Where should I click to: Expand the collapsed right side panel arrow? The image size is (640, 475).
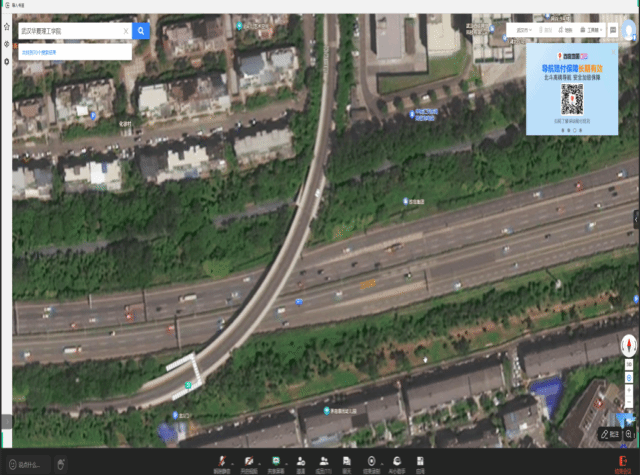coord(635,219)
